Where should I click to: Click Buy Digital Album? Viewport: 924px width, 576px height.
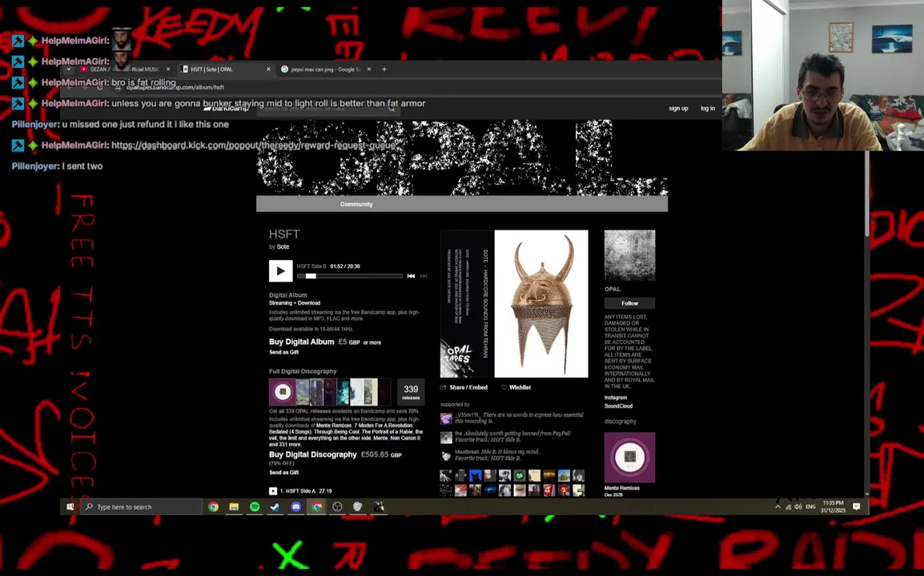pos(301,342)
